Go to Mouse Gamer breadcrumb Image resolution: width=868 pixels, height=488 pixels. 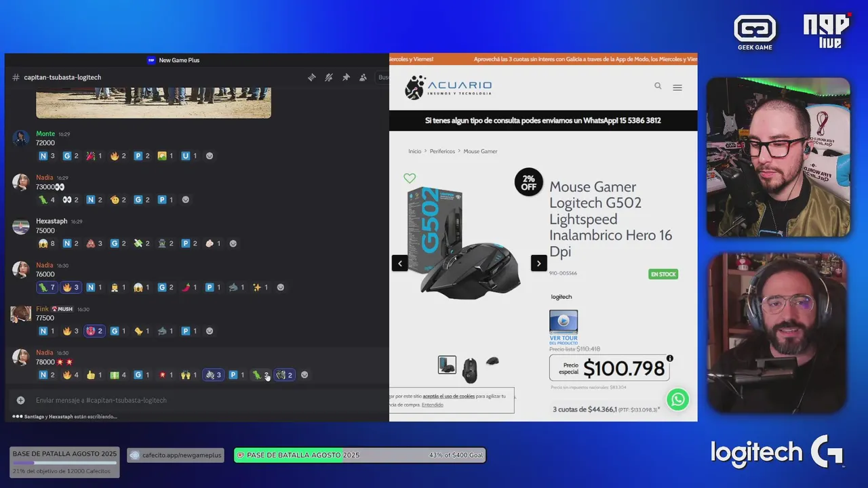480,151
